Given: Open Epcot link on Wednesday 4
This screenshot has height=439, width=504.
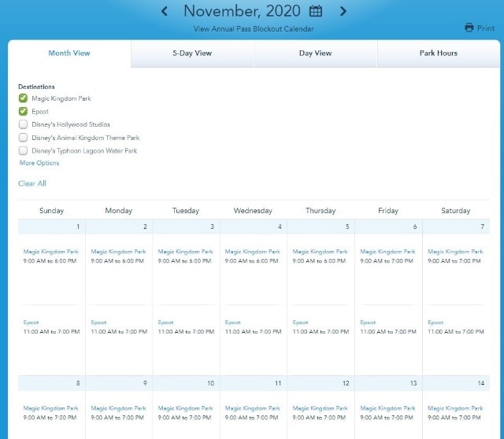Looking at the screenshot, I should click(x=233, y=323).
